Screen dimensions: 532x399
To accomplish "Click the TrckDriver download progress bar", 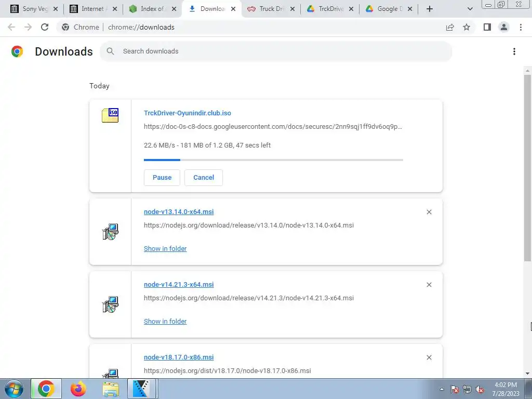I will [273, 160].
